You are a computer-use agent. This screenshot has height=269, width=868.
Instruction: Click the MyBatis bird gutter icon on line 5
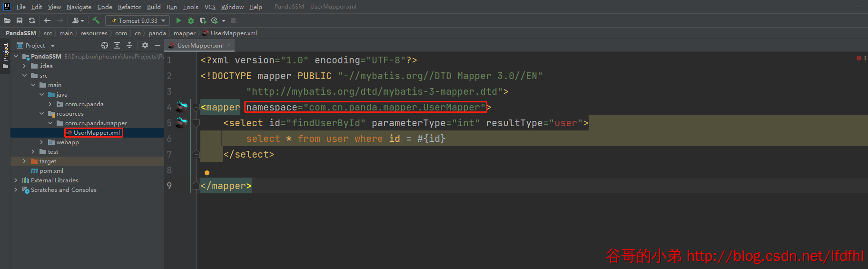pyautogui.click(x=182, y=122)
